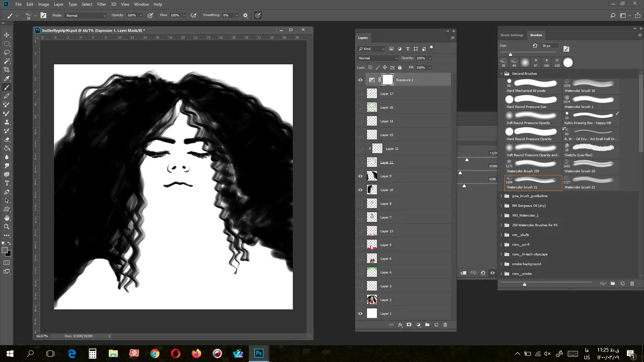Image resolution: width=644 pixels, height=362 pixels.
Task: Open the Window menu
Action: 141,4
